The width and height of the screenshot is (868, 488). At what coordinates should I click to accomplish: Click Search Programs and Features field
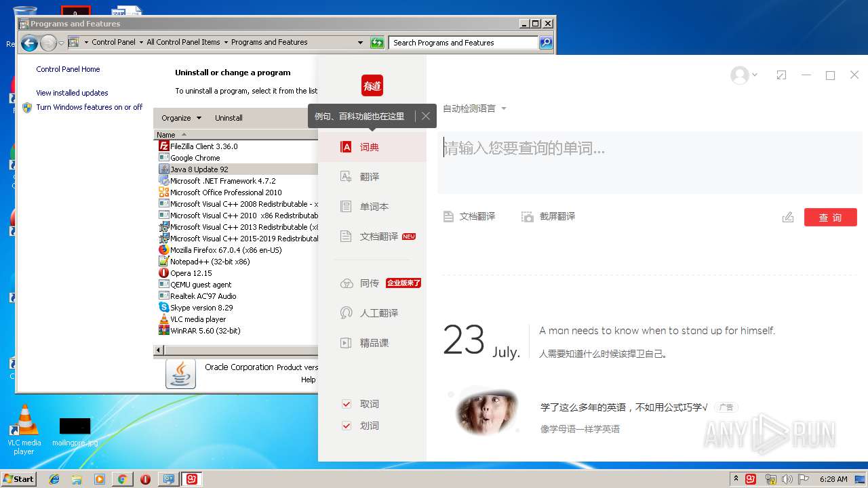click(465, 43)
